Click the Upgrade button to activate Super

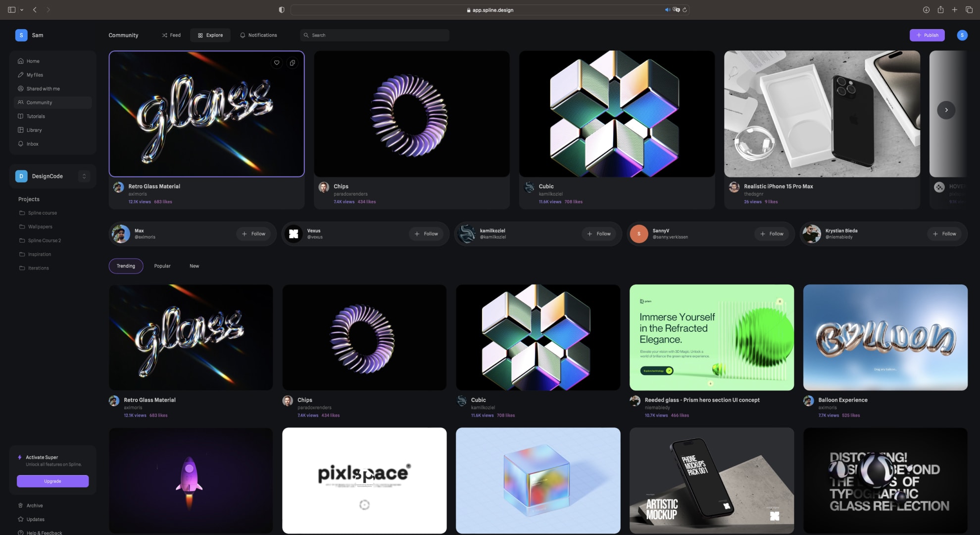click(x=52, y=481)
